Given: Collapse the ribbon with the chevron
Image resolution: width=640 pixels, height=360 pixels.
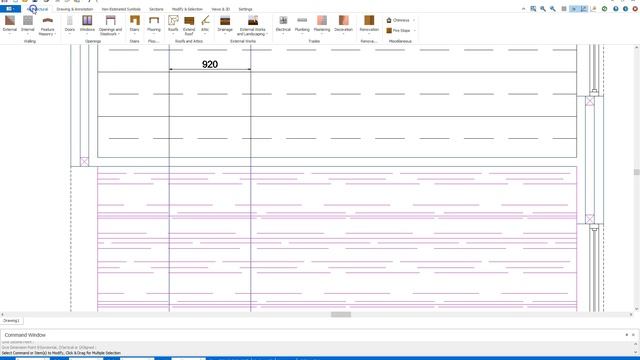Looking at the screenshot, I should (524, 9).
